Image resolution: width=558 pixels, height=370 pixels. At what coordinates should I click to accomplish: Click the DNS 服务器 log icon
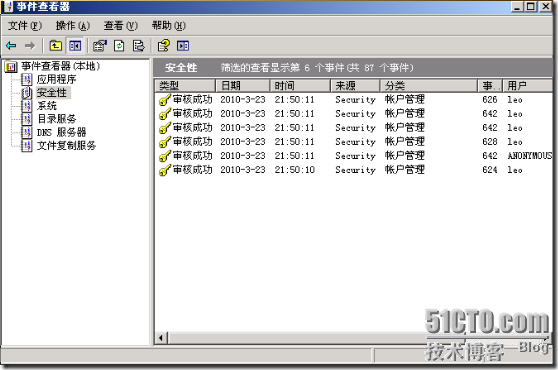coord(27,132)
